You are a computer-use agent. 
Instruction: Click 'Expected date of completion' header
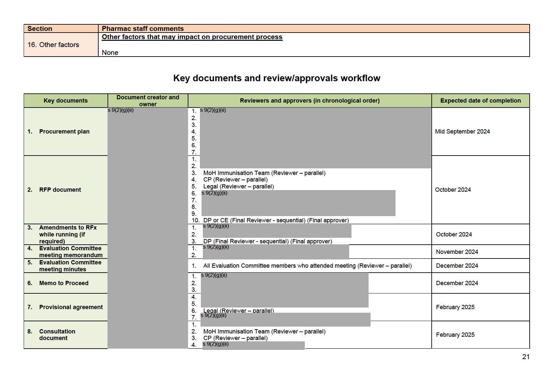tap(480, 101)
